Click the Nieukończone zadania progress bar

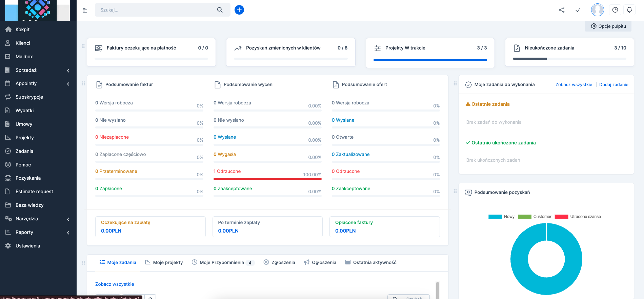(569, 59)
